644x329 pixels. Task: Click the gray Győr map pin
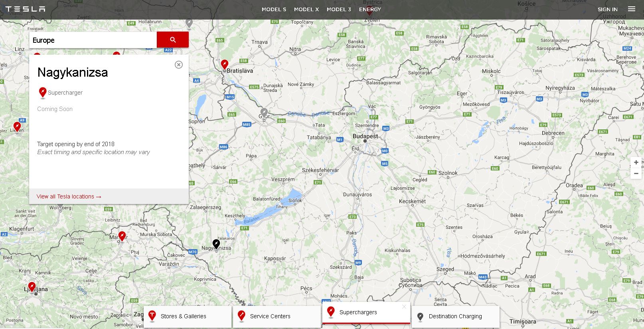(x=264, y=112)
